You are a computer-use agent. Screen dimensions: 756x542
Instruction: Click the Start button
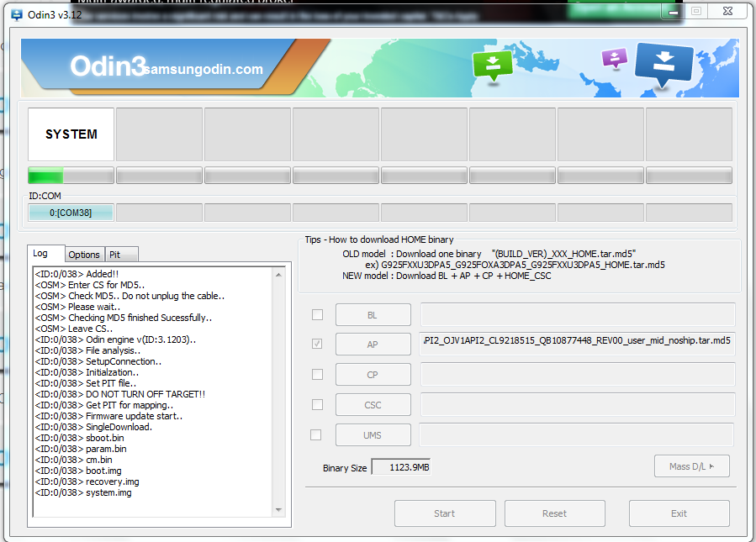tap(445, 513)
